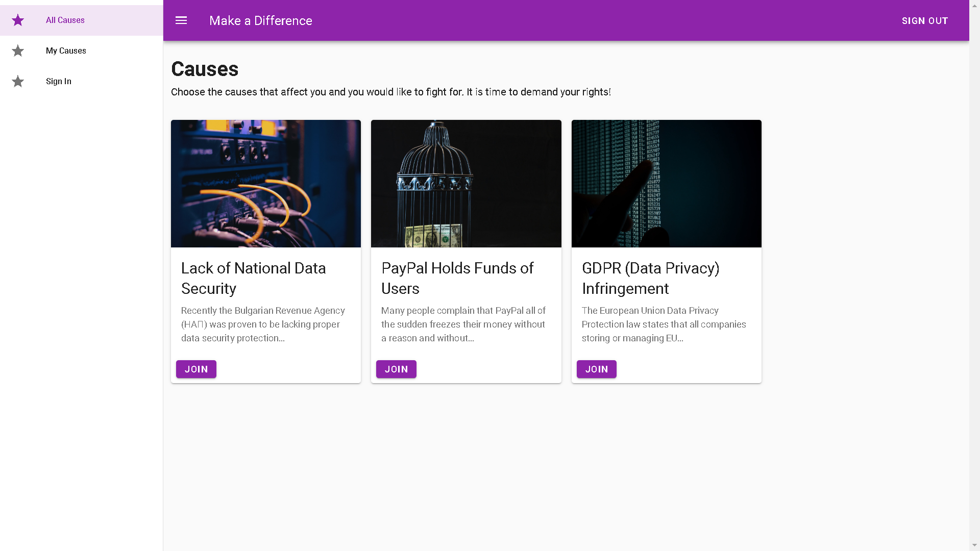
Task: Click the Make a Difference app title
Action: coord(260,21)
